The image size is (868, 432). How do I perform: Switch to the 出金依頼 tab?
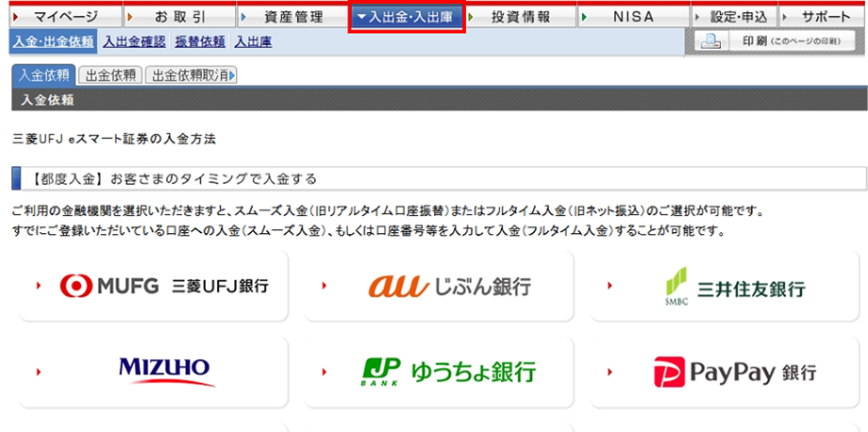[x=108, y=75]
